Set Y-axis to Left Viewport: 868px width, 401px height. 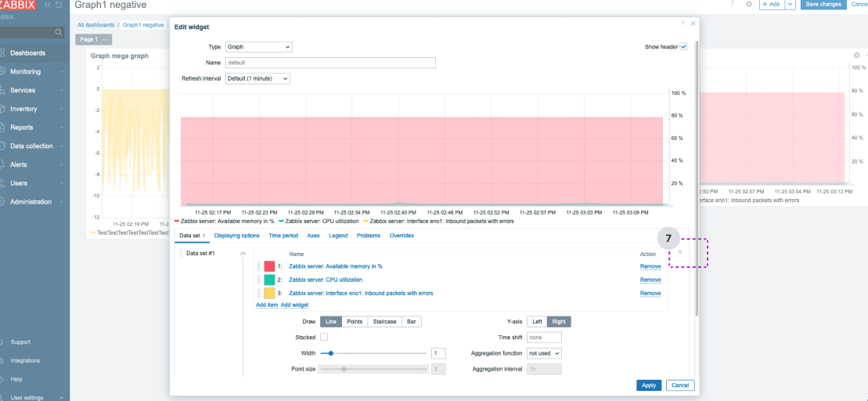(x=537, y=322)
